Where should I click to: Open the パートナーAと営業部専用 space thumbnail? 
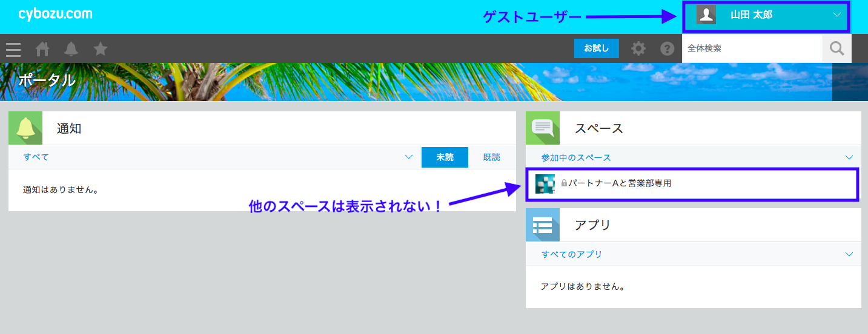(545, 183)
